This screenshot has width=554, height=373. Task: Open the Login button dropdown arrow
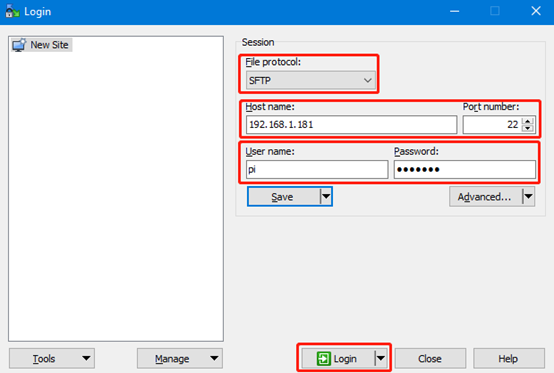(381, 359)
